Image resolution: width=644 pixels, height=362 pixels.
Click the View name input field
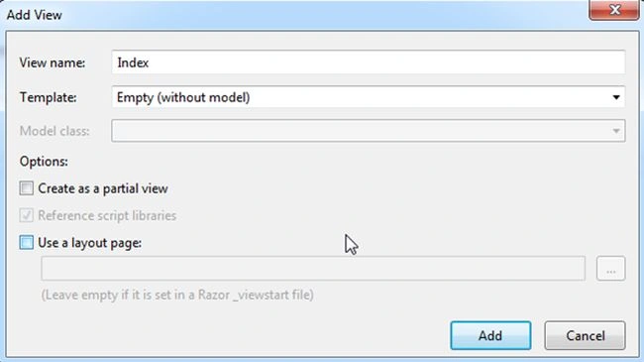pyautogui.click(x=368, y=62)
